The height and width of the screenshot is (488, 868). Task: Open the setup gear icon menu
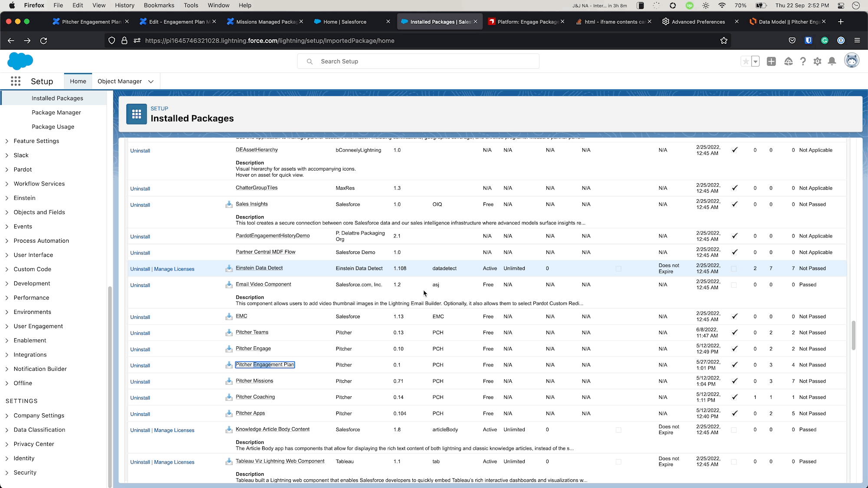tap(817, 62)
